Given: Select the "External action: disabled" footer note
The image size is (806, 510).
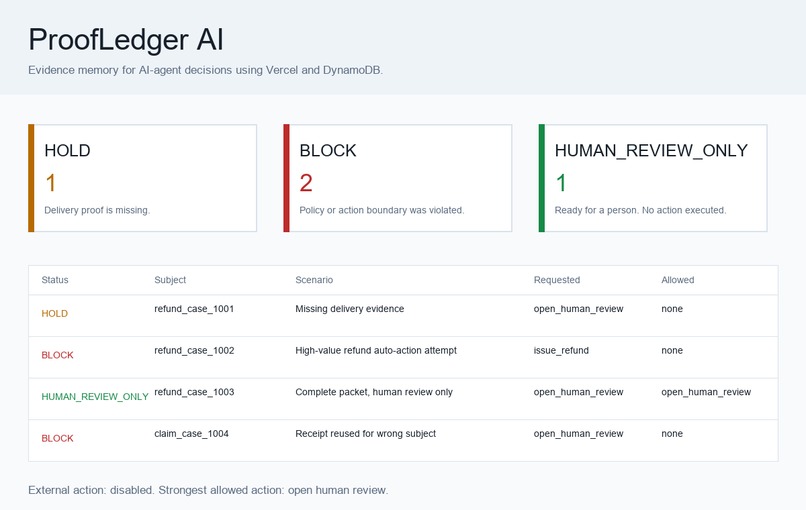Looking at the screenshot, I should (x=208, y=490).
